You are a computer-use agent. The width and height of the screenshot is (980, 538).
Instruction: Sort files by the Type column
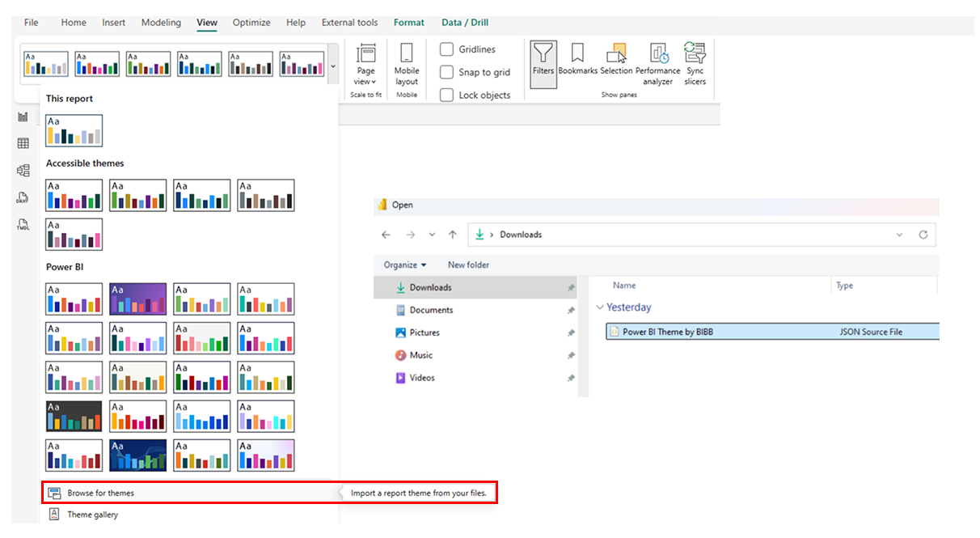(844, 286)
